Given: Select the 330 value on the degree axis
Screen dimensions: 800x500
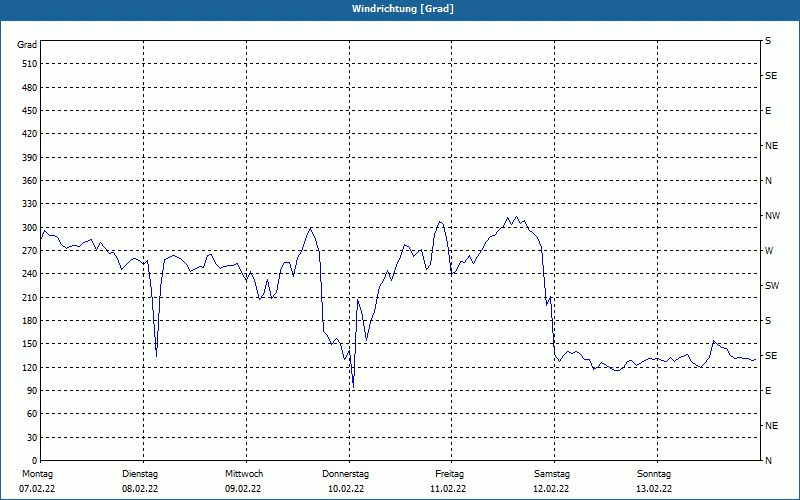Looking at the screenshot, I should coord(30,204).
